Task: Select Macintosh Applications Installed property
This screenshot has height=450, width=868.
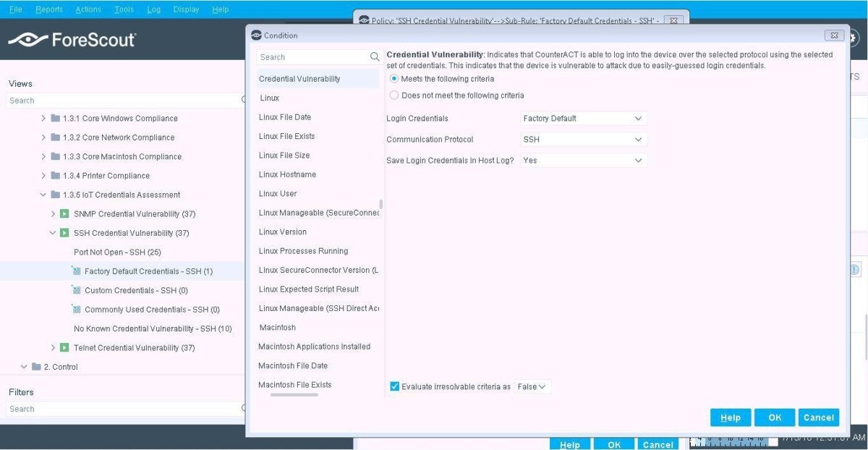Action: [x=314, y=347]
